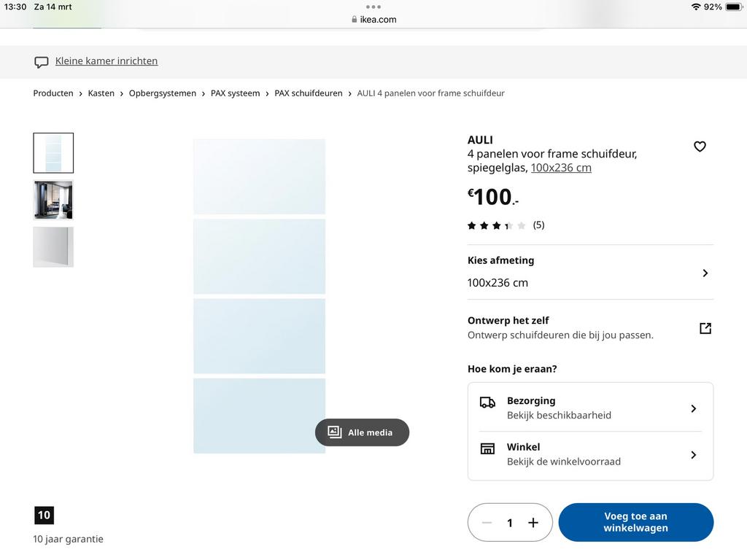This screenshot has width=747, height=560.
Task: Go to Kasten breadcrumb
Action: [101, 93]
